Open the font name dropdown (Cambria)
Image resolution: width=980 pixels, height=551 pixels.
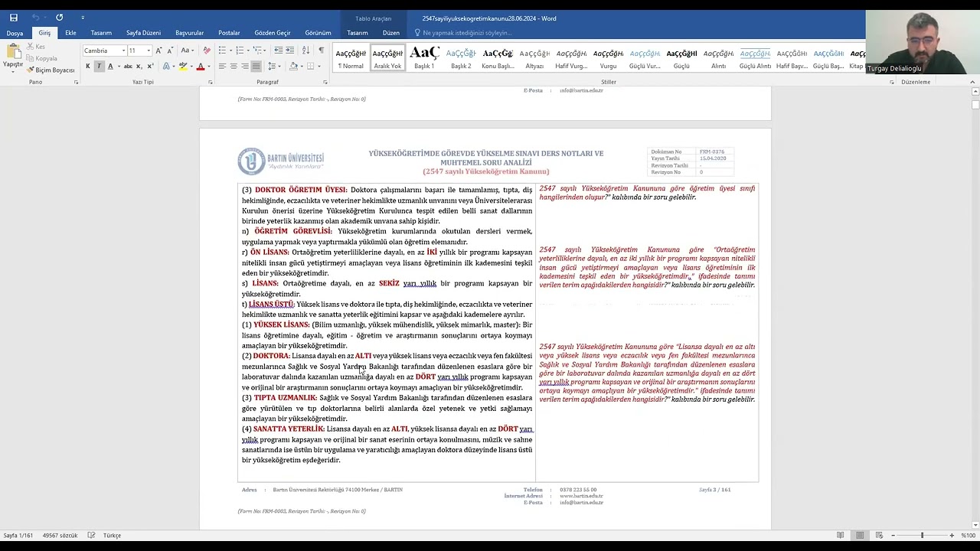coord(123,51)
